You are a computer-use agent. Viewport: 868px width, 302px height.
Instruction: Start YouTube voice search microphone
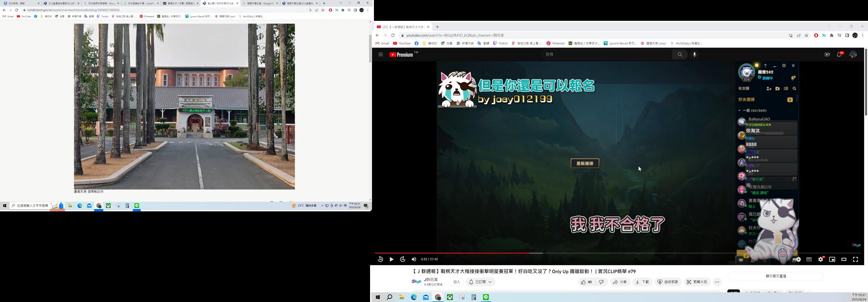click(695, 54)
